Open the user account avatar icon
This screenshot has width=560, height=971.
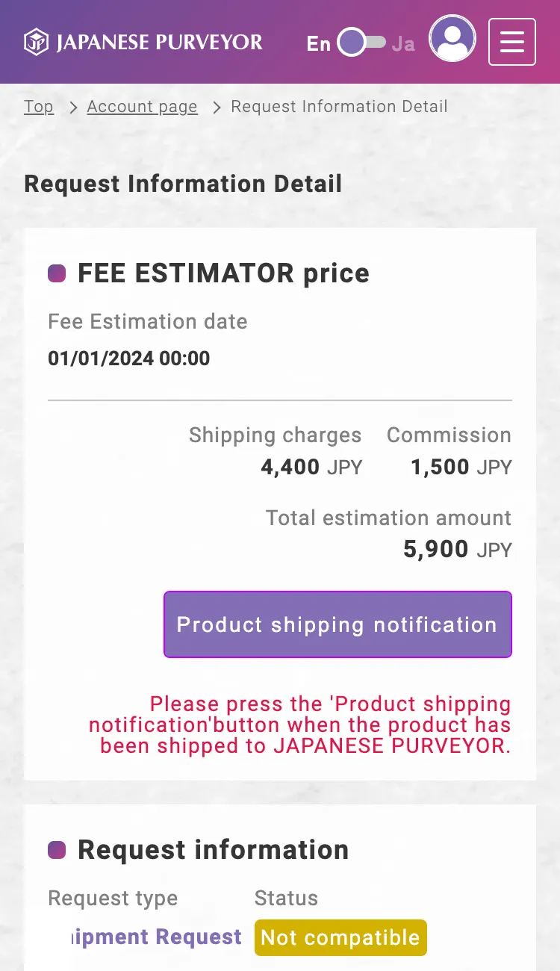[452, 39]
